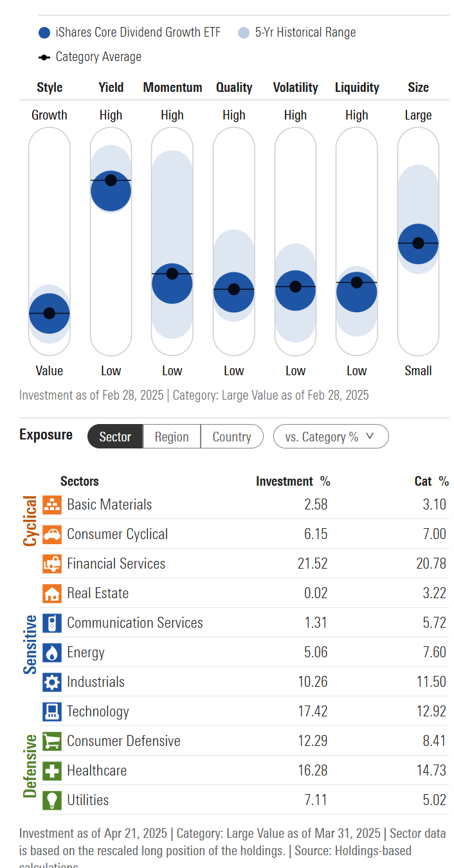Click the Financial Services sector icon

[51, 563]
